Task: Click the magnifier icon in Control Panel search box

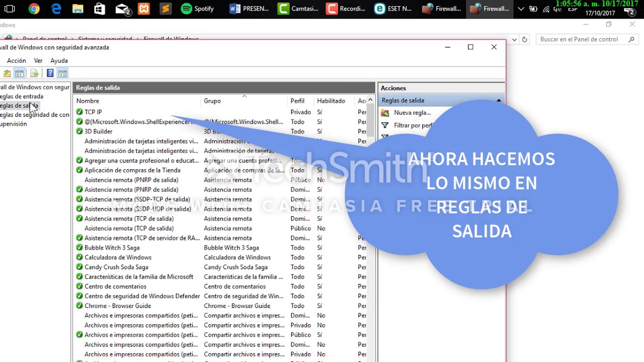Action: click(x=631, y=39)
